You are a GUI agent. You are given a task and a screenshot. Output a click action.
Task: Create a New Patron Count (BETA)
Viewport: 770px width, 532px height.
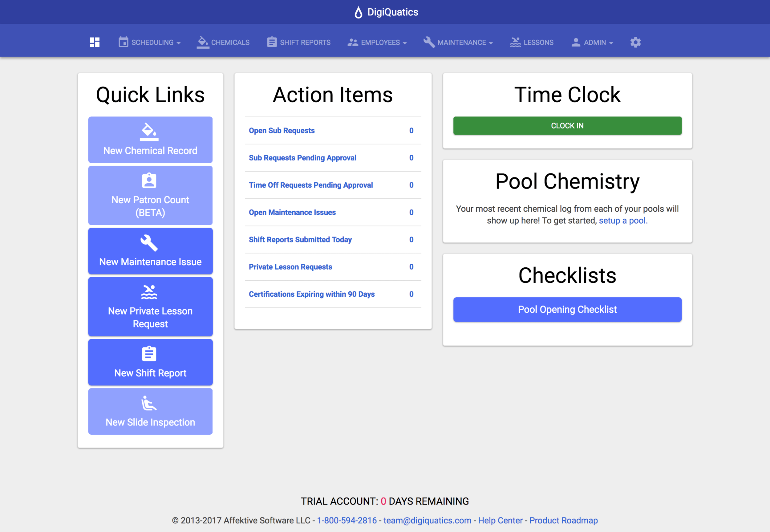click(150, 195)
